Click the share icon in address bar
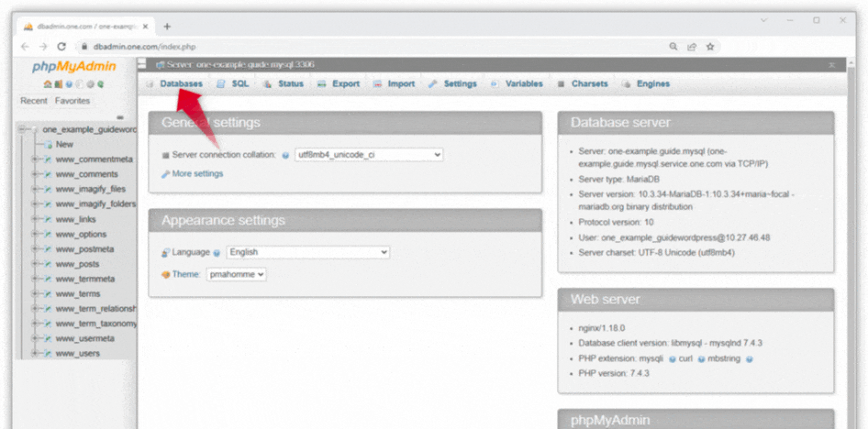868x429 pixels. point(692,47)
